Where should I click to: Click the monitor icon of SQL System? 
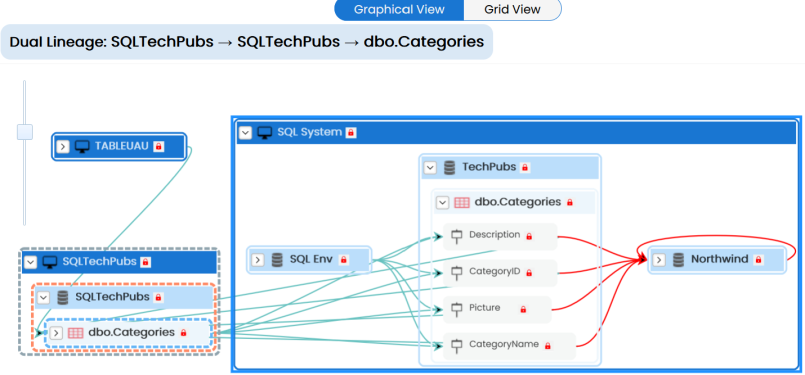pyautogui.click(x=264, y=133)
